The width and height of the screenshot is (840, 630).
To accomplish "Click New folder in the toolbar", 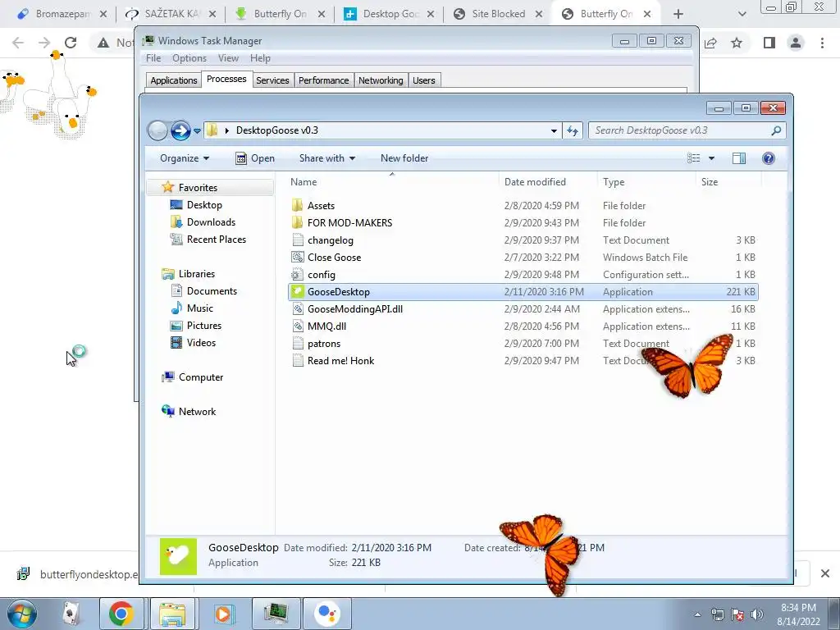I will (404, 158).
